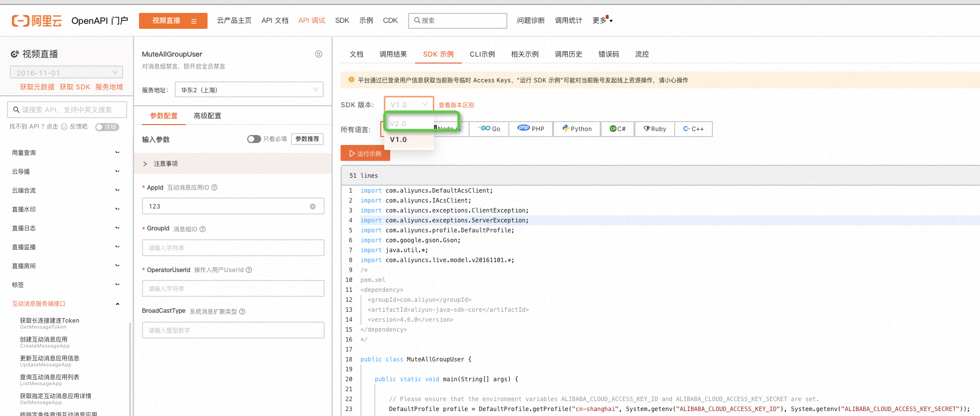This screenshot has width=980, height=416.
Task: Open API 调试 in top navigation
Action: tap(312, 20)
